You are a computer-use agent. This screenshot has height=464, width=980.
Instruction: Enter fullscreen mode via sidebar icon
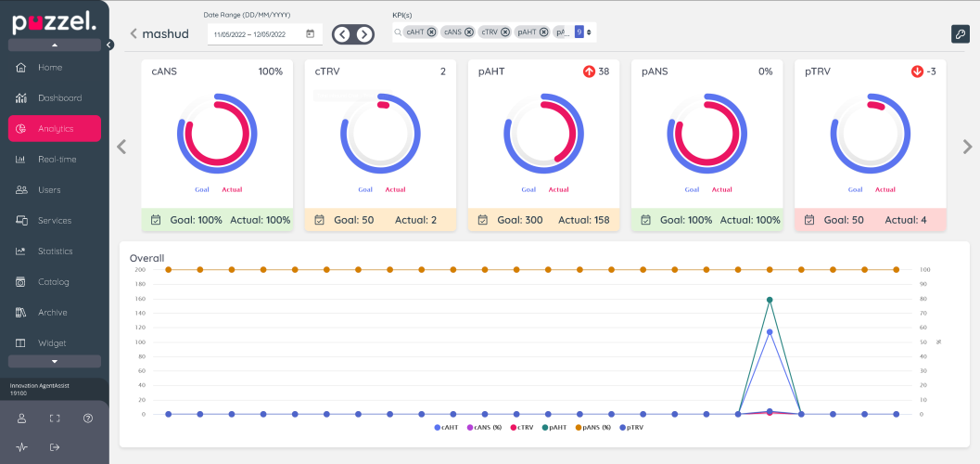[x=55, y=419]
